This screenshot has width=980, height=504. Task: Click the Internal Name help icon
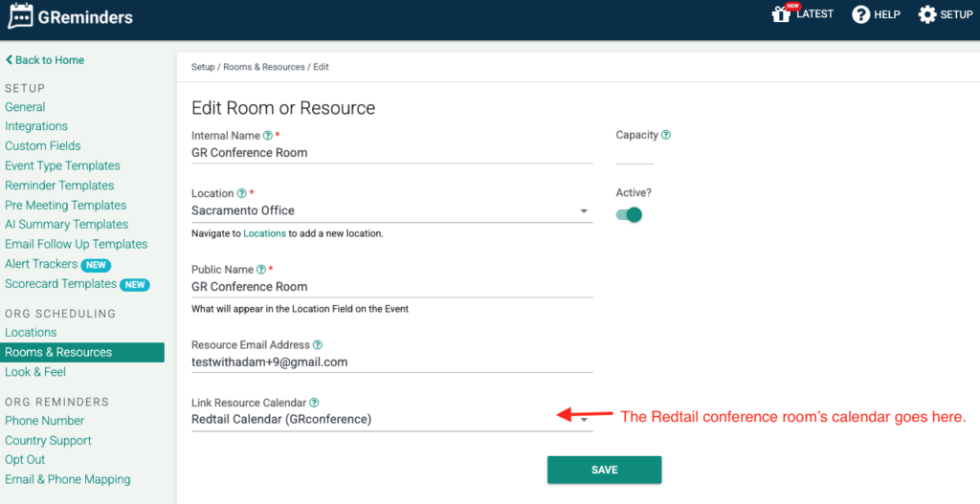click(268, 136)
